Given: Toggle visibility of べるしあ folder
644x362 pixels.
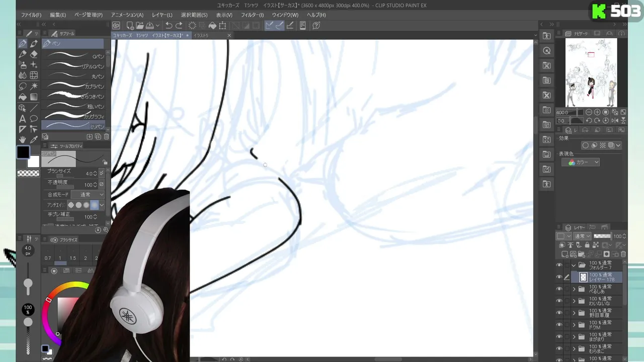Looking at the screenshot, I should point(559,289).
